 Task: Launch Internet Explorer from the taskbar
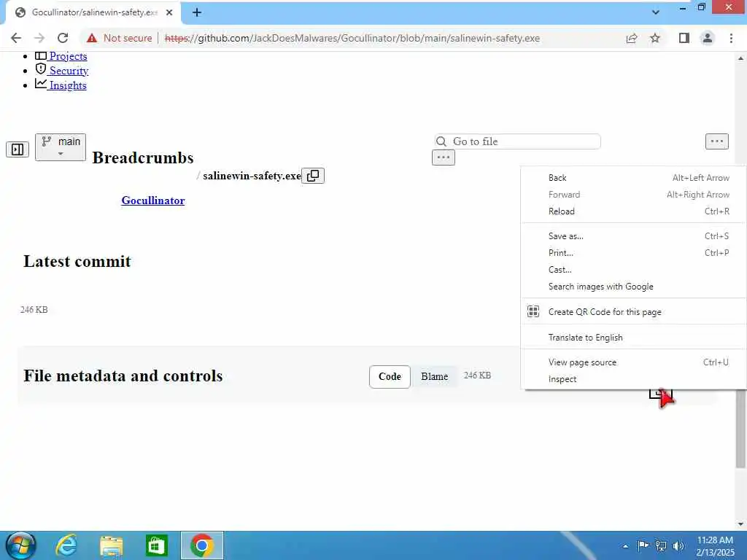[x=66, y=545]
